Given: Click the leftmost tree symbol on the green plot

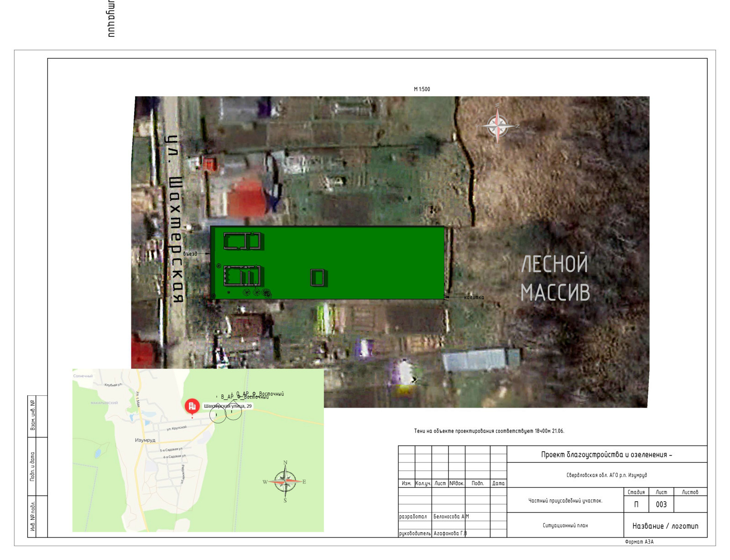Looking at the screenshot, I should (x=246, y=292).
